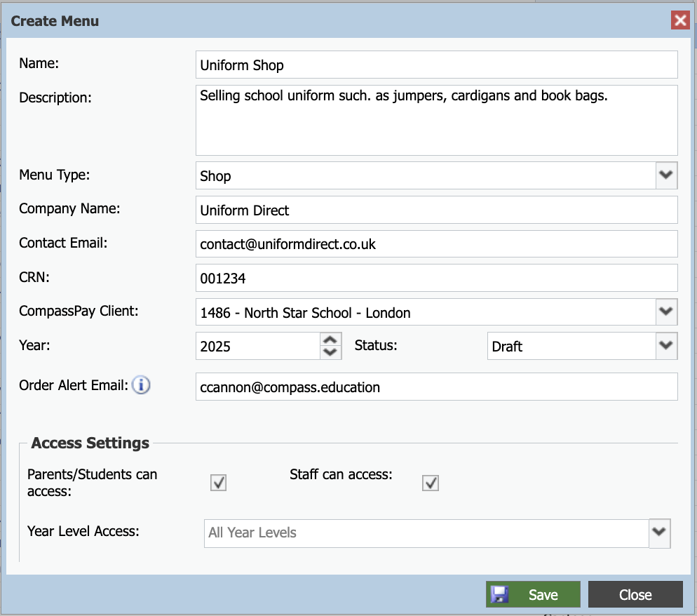The image size is (697, 616).
Task: Toggle Staff can access checkbox
Action: coord(431,483)
